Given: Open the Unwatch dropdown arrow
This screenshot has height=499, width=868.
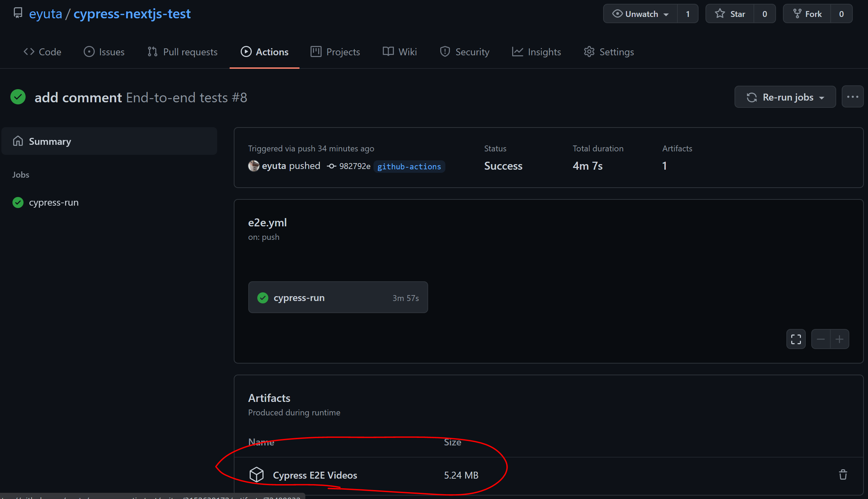Looking at the screenshot, I should (x=666, y=14).
